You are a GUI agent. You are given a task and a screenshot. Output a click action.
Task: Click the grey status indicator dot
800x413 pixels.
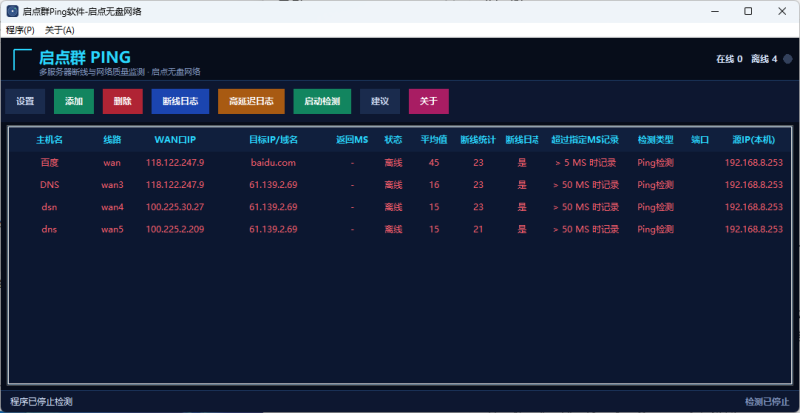pos(787,59)
